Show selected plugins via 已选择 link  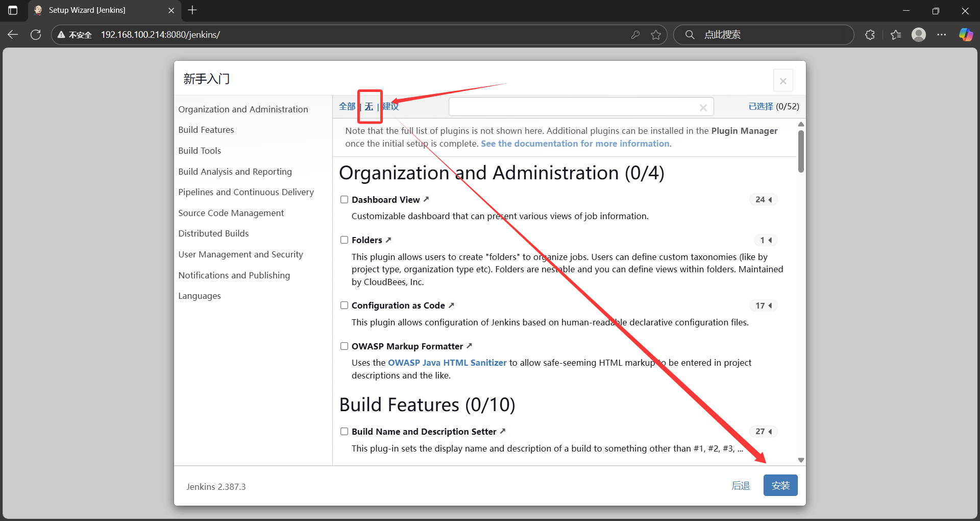point(761,106)
